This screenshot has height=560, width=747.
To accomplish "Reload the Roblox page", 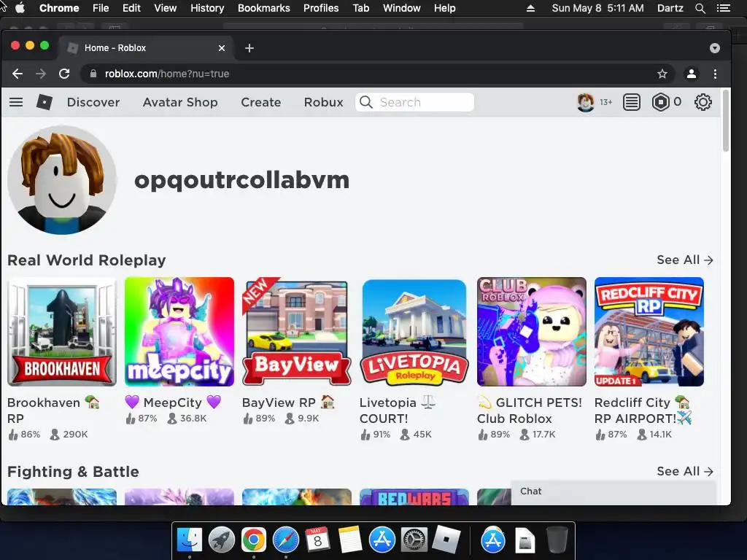I will pyautogui.click(x=64, y=74).
